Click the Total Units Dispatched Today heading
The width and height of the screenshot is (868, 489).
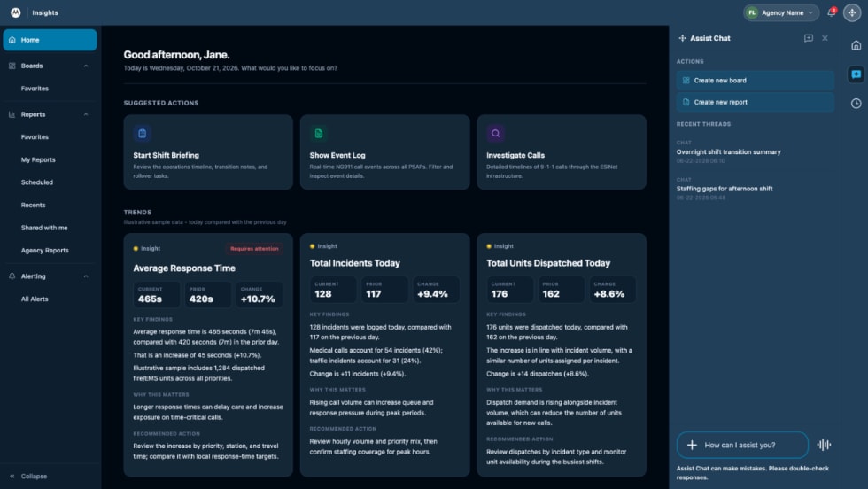[x=548, y=263]
